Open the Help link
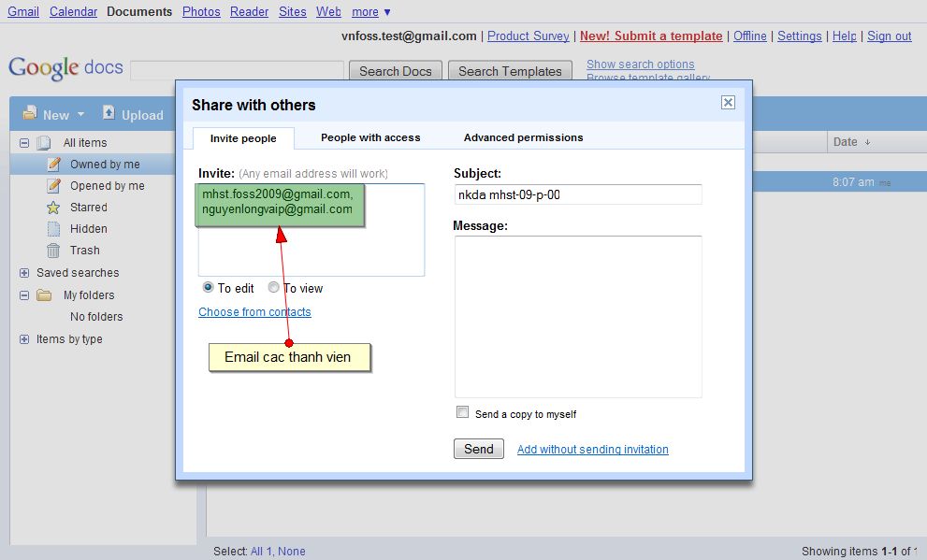 tap(845, 36)
